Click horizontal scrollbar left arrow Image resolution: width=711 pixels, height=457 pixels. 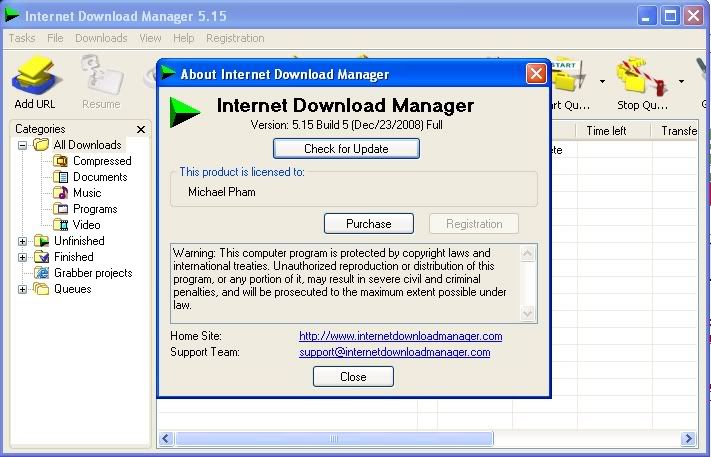point(166,438)
